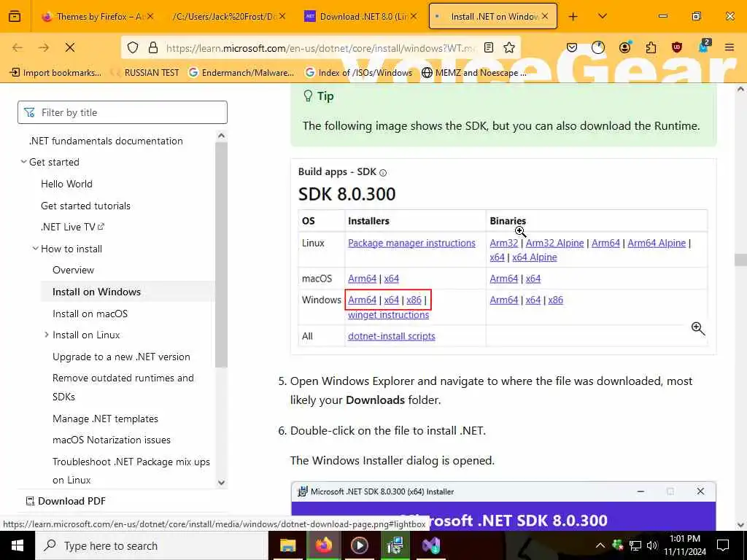Click the Filter by title field
This screenshot has width=747, height=560.
tap(123, 112)
